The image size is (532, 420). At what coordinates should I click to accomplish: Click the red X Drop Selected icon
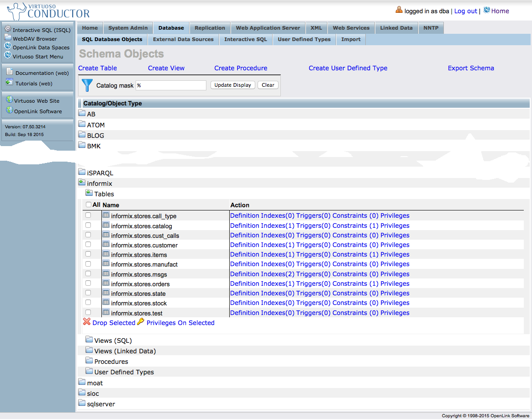click(x=87, y=322)
